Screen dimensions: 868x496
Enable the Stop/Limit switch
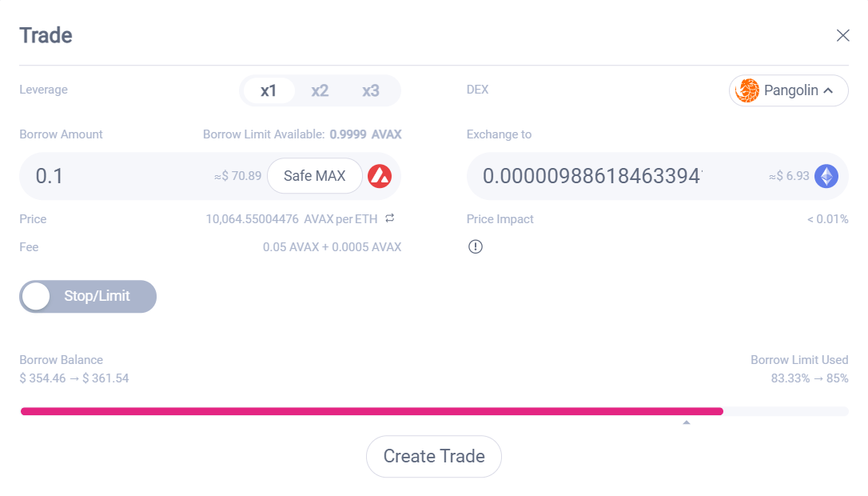pyautogui.click(x=88, y=297)
